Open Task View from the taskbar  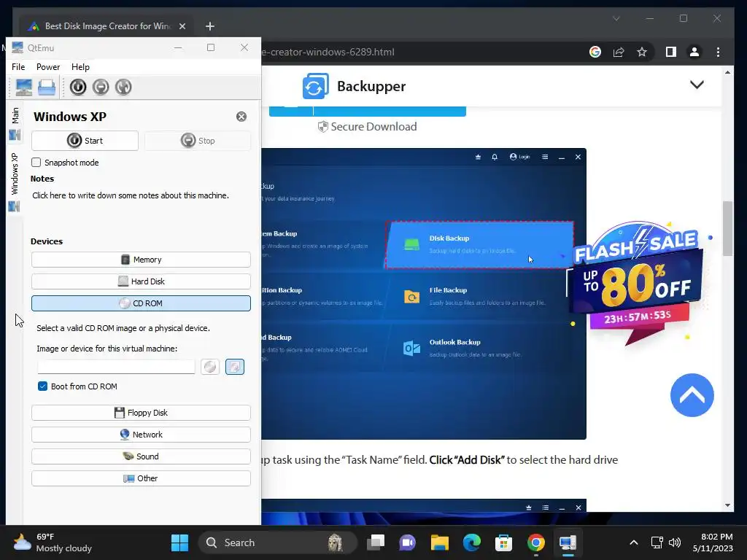pyautogui.click(x=376, y=542)
